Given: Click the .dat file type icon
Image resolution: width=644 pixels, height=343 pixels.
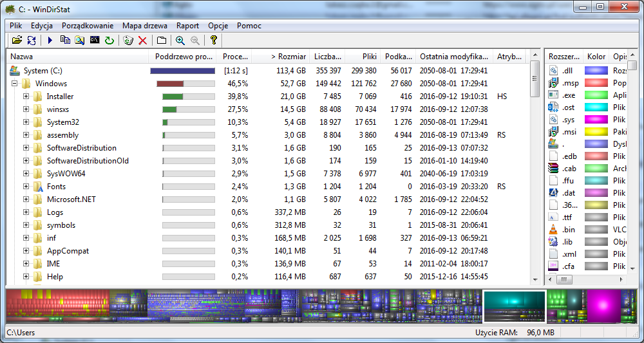Looking at the screenshot, I should (553, 193).
